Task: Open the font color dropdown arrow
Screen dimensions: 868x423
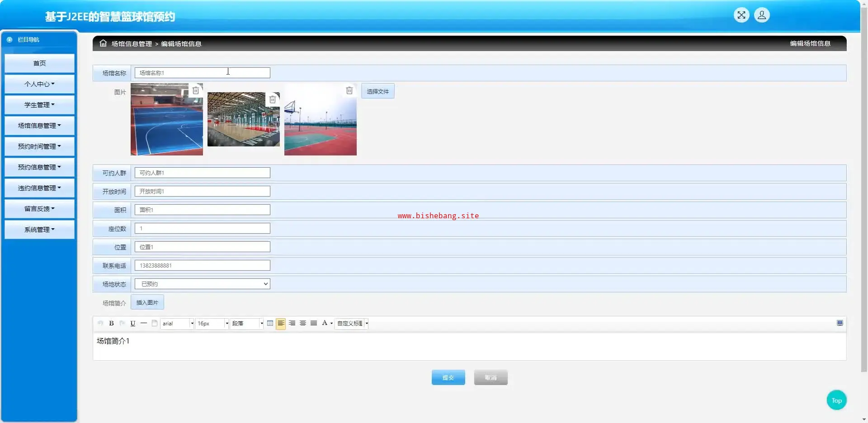Action: pos(331,324)
